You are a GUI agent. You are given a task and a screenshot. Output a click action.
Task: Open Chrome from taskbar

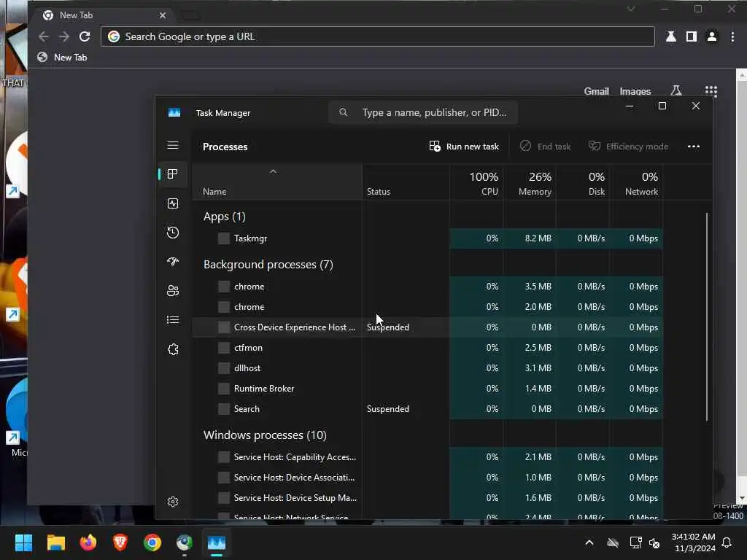pos(152,542)
